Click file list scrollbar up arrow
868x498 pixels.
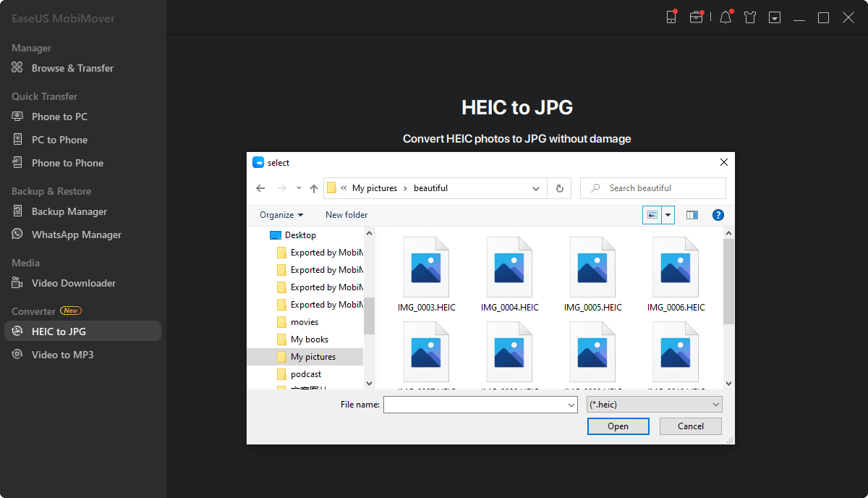pyautogui.click(x=728, y=232)
